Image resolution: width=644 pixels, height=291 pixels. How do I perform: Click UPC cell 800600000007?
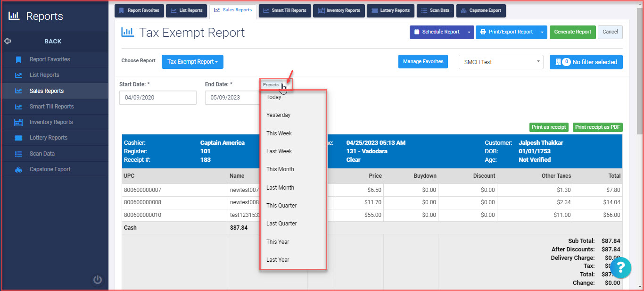point(174,190)
